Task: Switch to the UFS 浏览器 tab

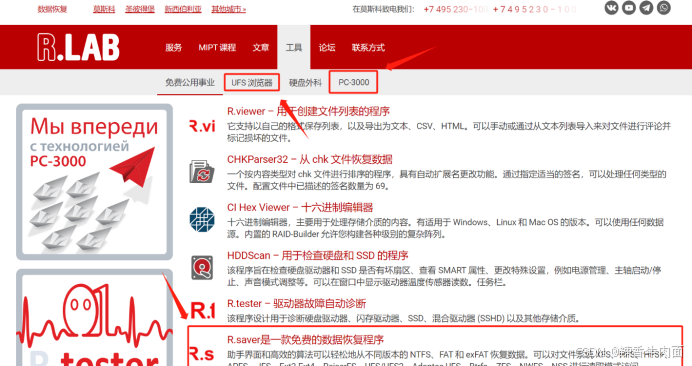Action: point(252,82)
